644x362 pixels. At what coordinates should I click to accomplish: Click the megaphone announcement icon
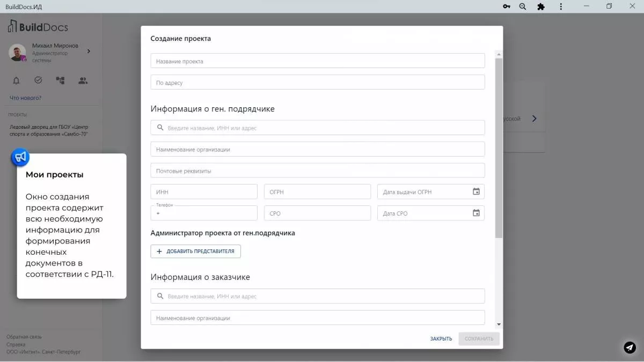[x=19, y=157]
